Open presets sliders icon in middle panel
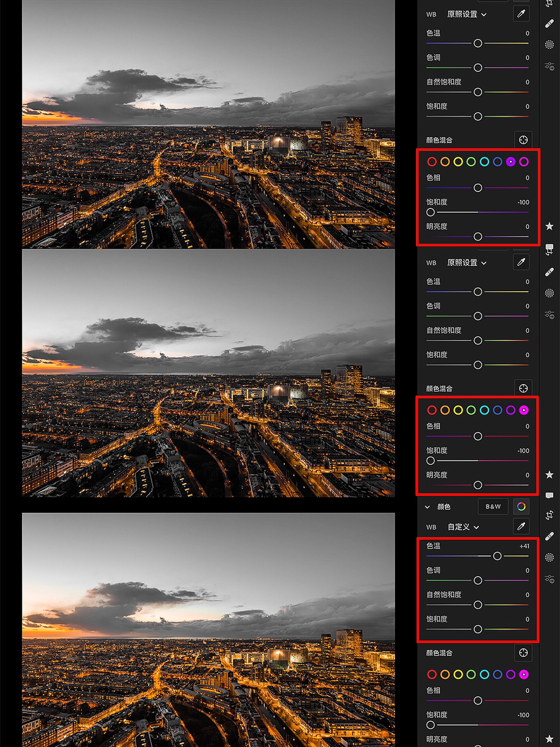 coord(549,315)
